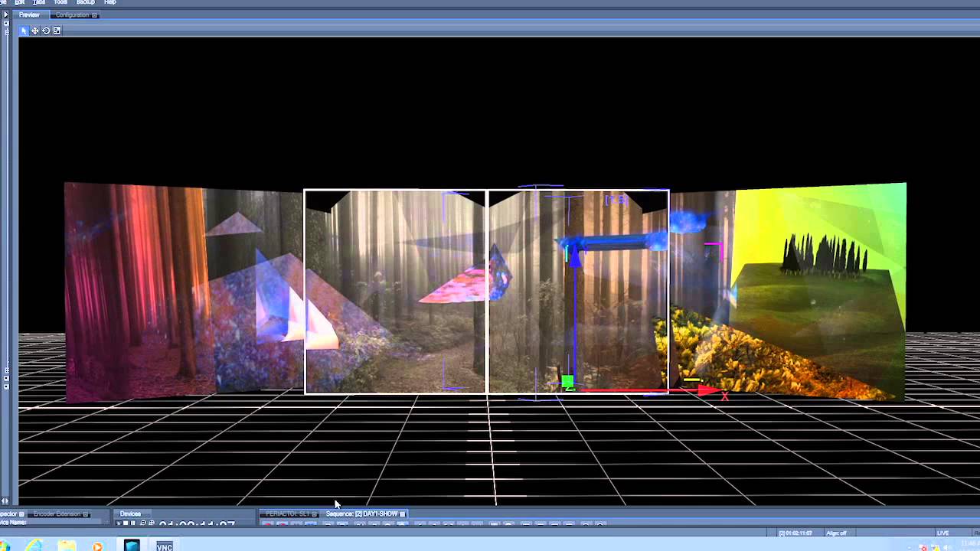
Task: Click the blue vertical axis arrow of the gizmo
Action: [574, 258]
